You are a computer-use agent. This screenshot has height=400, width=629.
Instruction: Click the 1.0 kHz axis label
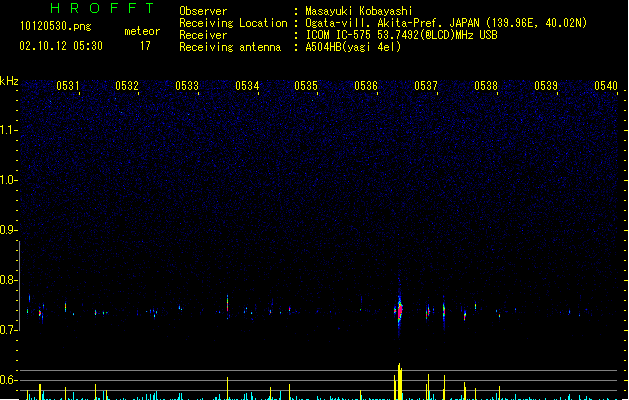(8, 180)
